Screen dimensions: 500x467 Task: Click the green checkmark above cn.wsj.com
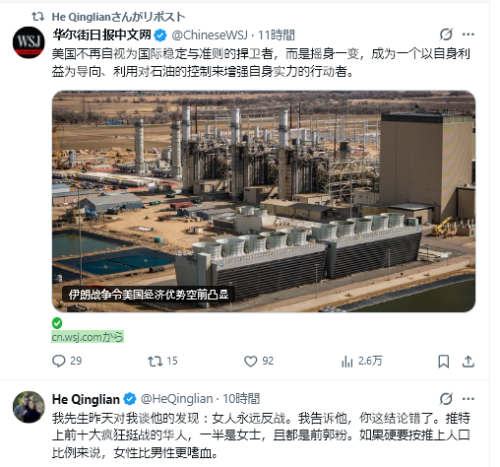pyautogui.click(x=57, y=323)
